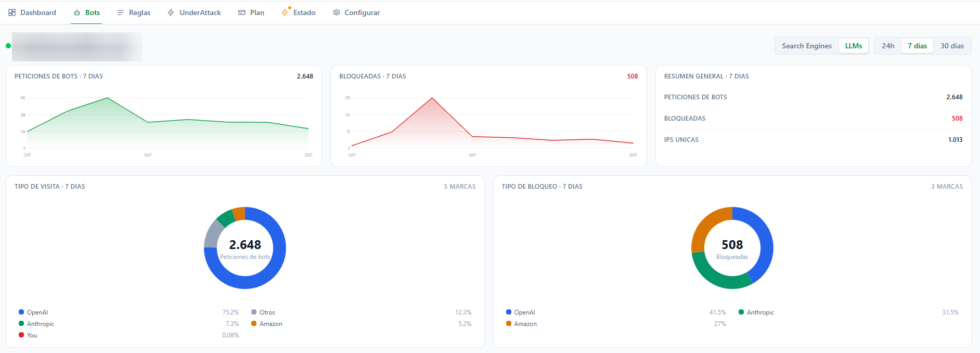
Task: Click the orange Amazon legend swatch in Tipo de Bloqueo
Action: click(509, 323)
